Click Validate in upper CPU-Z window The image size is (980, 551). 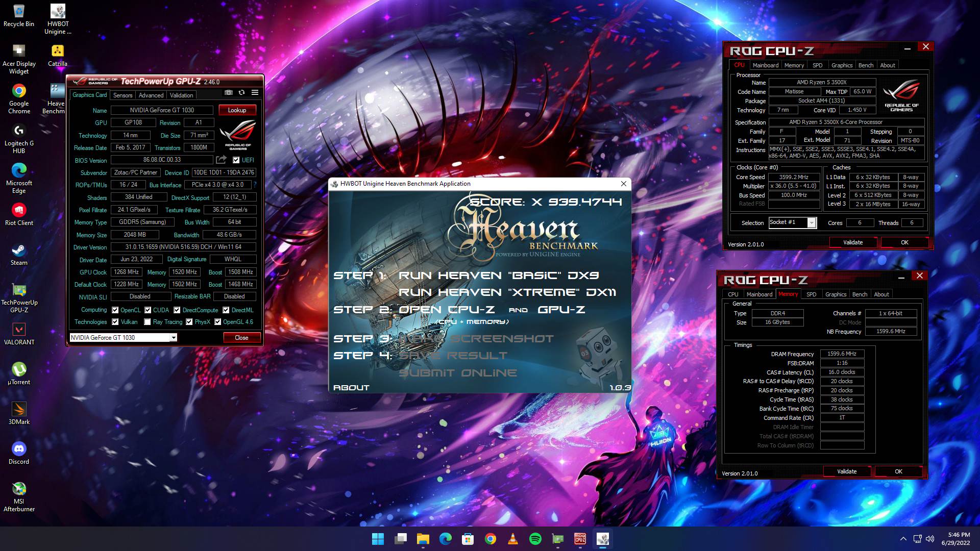click(x=853, y=242)
